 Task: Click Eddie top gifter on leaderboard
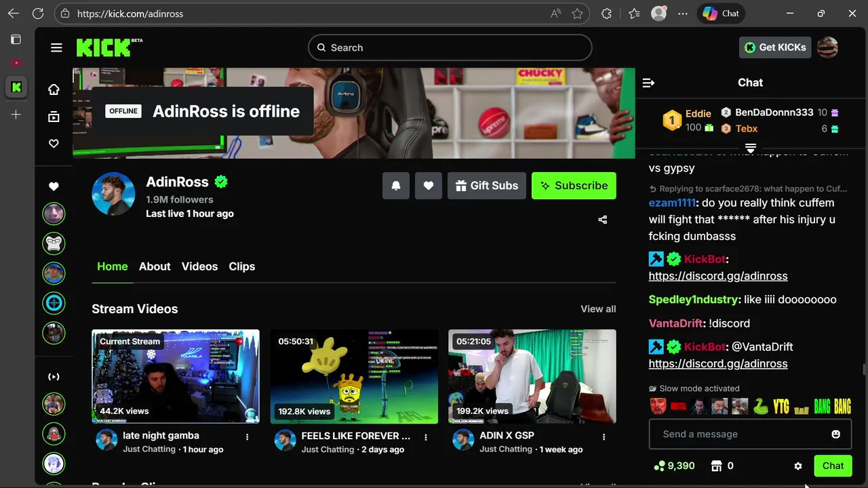pos(698,114)
